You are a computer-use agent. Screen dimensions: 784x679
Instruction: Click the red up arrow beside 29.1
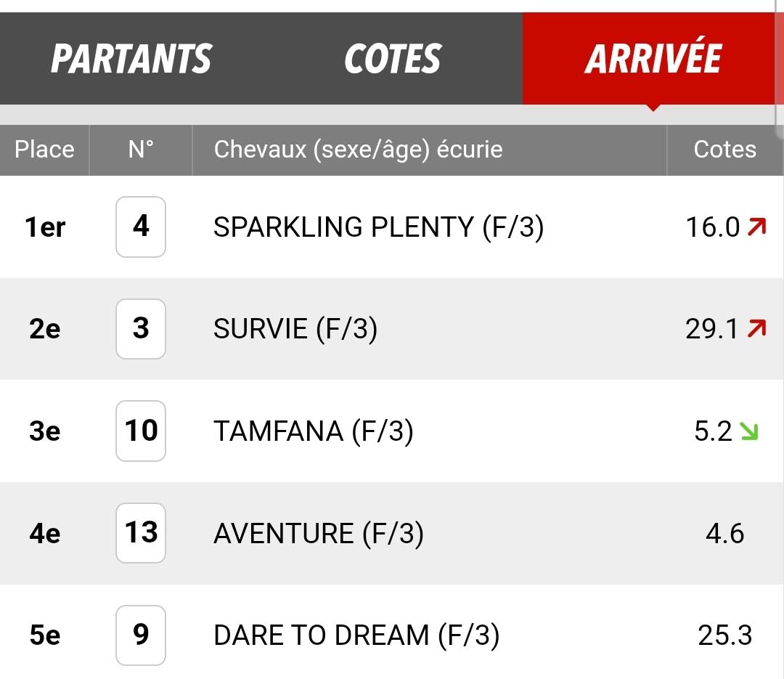click(756, 329)
